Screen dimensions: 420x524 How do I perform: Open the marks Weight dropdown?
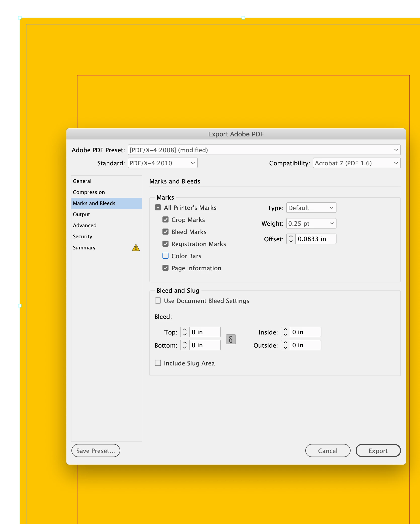pos(311,223)
